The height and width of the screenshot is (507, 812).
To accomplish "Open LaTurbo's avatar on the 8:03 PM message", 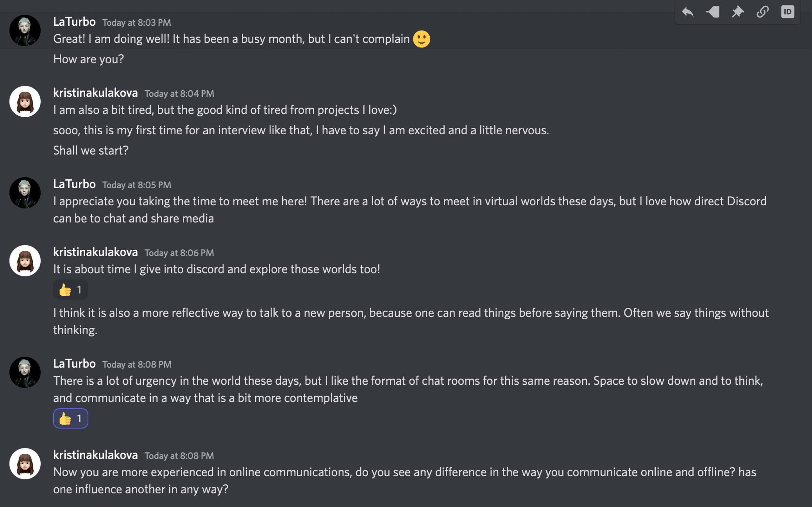I will tap(25, 30).
